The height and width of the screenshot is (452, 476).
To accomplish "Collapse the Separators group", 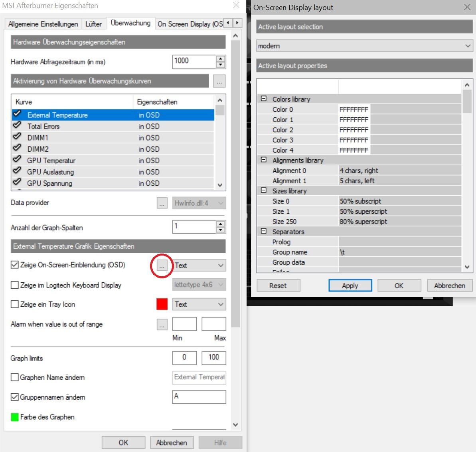I will [264, 231].
